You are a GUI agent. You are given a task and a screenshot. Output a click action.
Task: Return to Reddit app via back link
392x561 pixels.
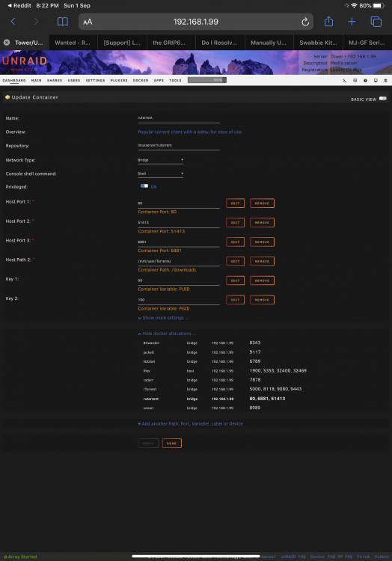pos(19,5)
